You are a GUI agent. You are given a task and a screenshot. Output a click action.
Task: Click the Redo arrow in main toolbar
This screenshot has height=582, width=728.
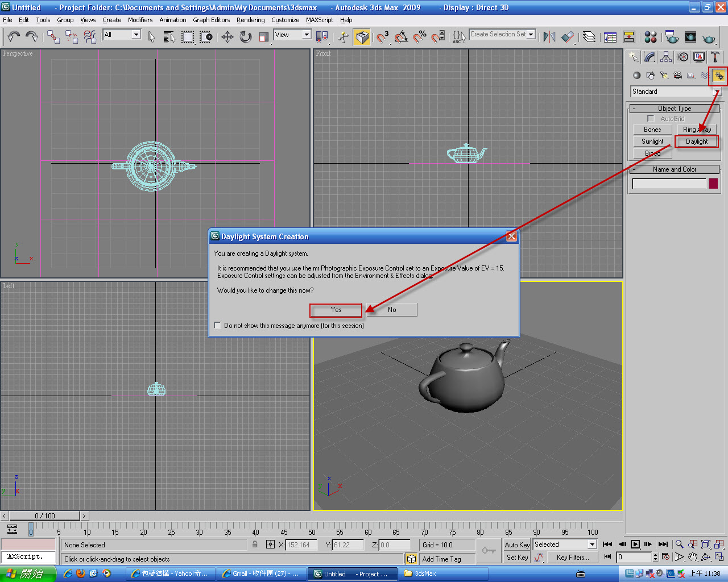pos(32,37)
